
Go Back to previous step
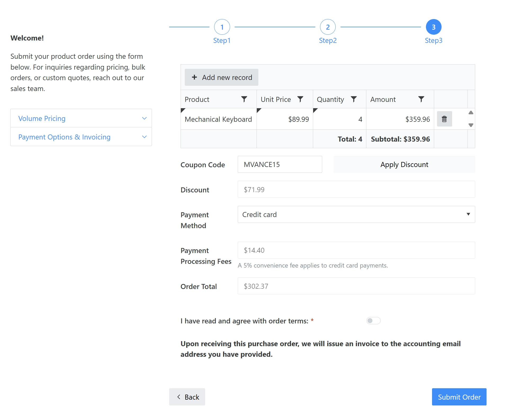(187, 397)
